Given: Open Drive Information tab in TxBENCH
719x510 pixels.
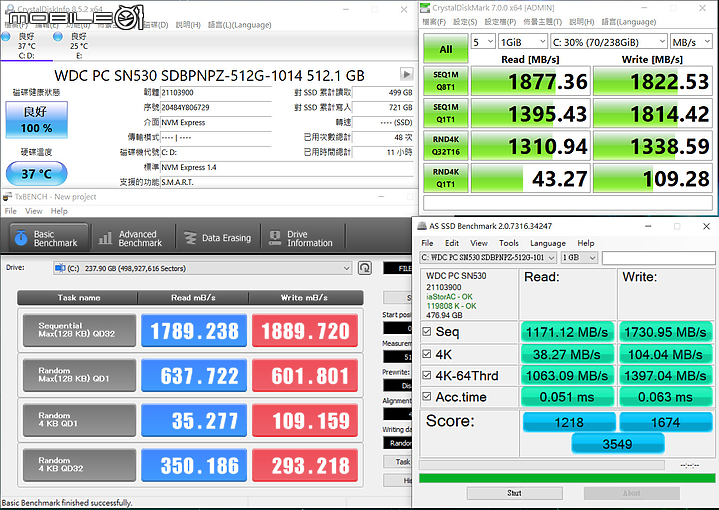Looking at the screenshot, I should click(x=302, y=238).
